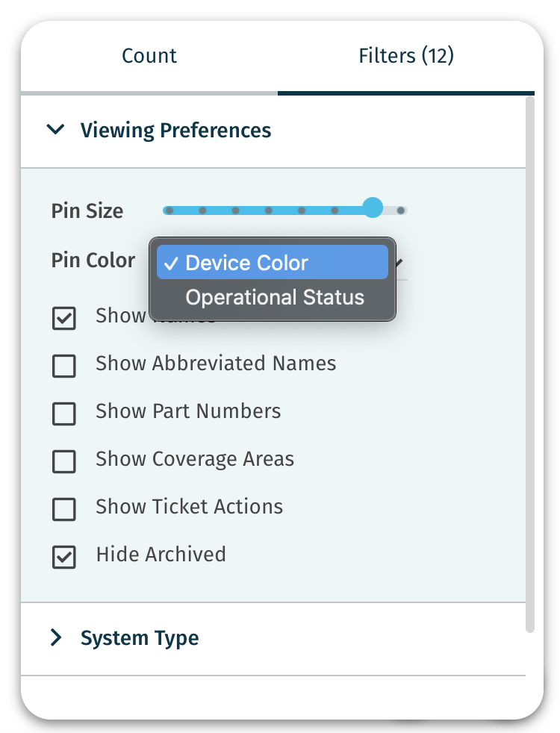Check Show Coverage Areas
Screen dimensions: 560x733
[x=64, y=461]
